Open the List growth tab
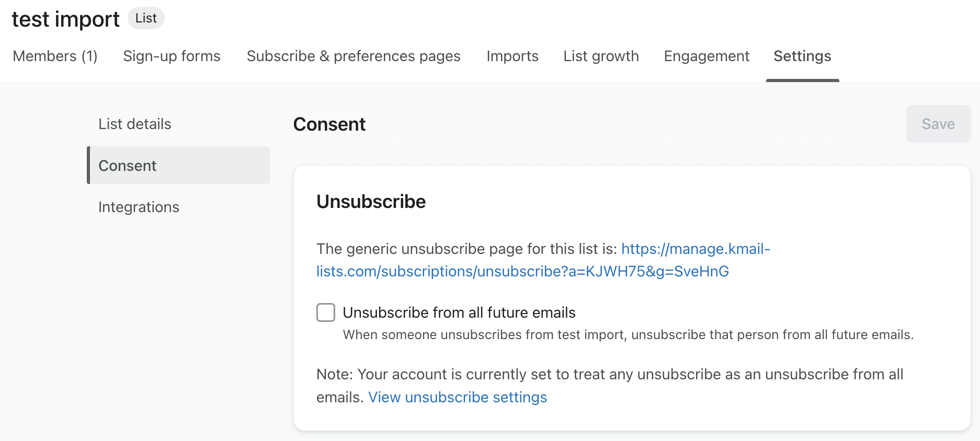Image resolution: width=980 pixels, height=441 pixels. 600,56
